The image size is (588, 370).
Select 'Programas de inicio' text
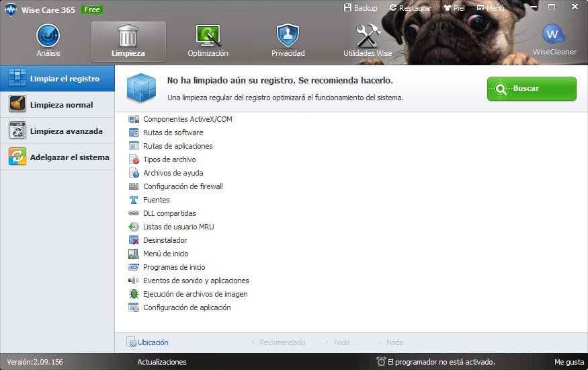174,267
